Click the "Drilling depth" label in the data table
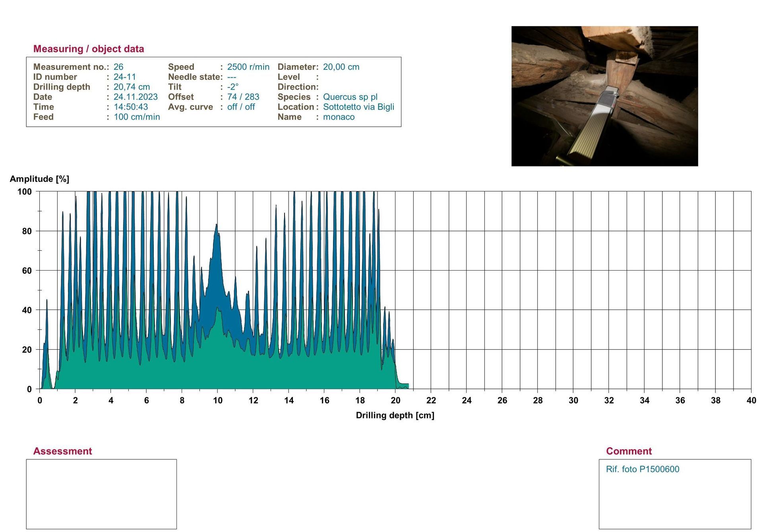The height and width of the screenshot is (532, 763). pyautogui.click(x=62, y=87)
